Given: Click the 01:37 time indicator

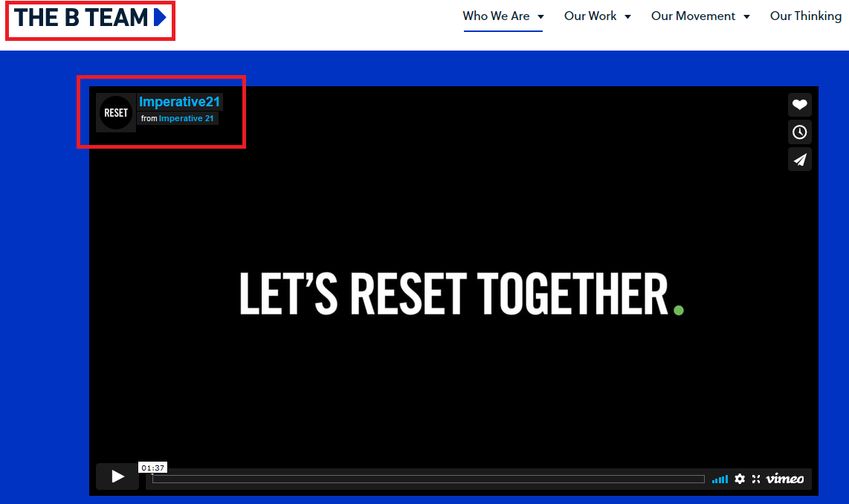Looking at the screenshot, I should tap(152, 468).
